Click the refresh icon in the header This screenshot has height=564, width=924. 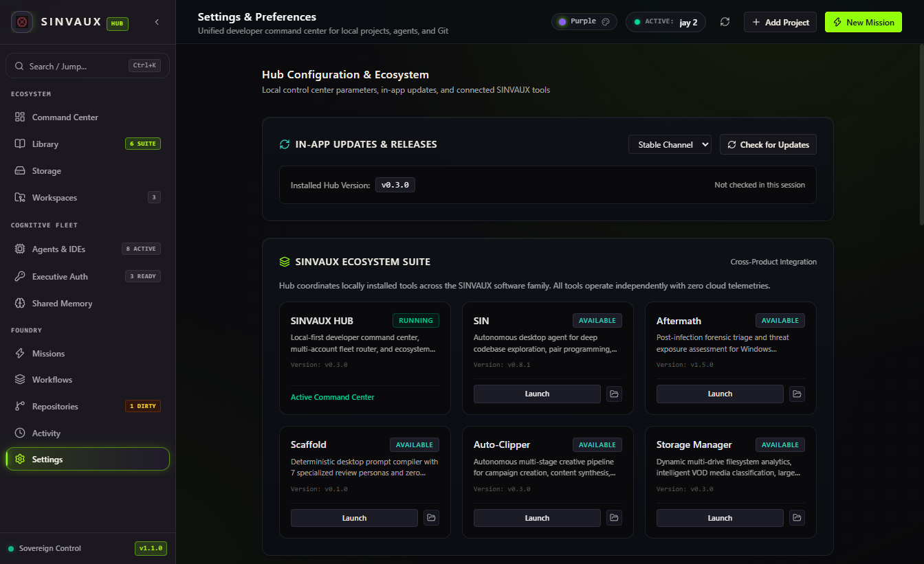tap(725, 22)
